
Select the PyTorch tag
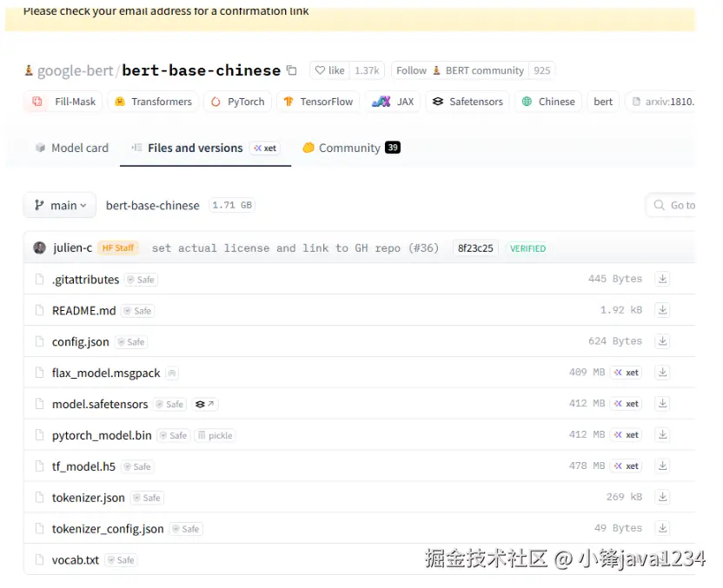pos(237,102)
